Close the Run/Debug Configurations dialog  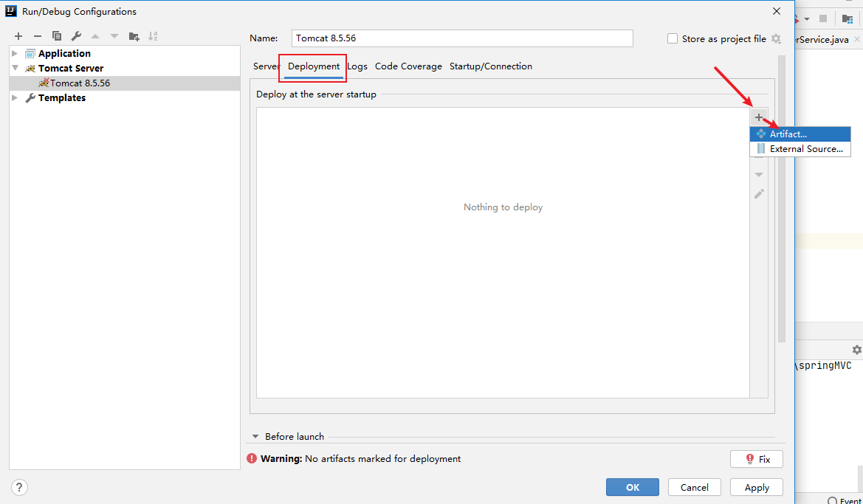click(x=777, y=11)
